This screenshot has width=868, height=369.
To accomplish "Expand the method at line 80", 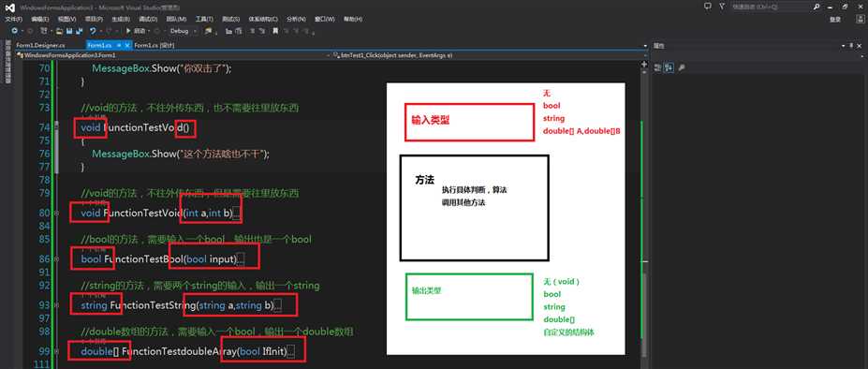I will coord(56,213).
